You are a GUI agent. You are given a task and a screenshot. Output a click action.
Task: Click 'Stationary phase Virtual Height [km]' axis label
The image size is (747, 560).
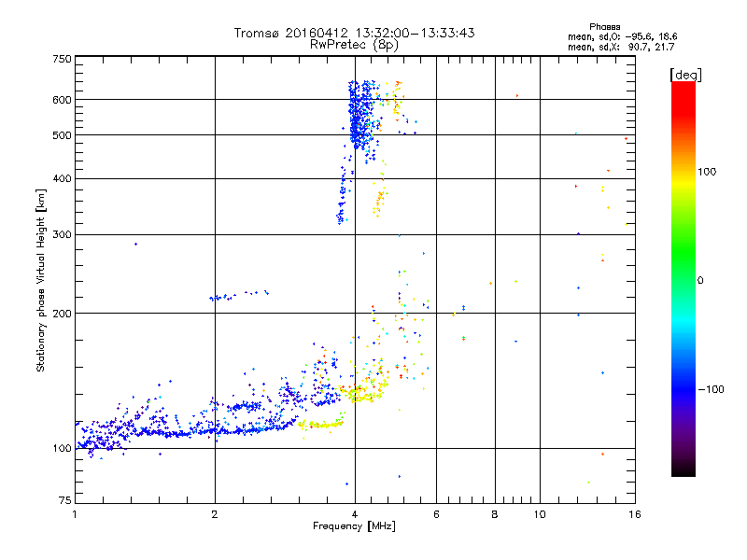tap(41, 281)
